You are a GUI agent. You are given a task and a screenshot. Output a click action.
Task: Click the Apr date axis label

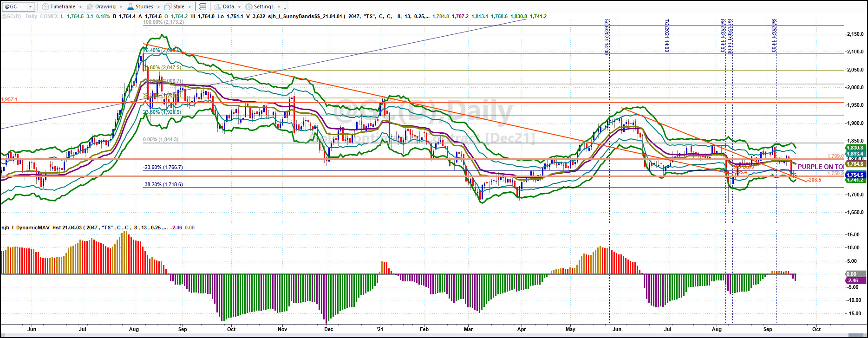click(522, 329)
